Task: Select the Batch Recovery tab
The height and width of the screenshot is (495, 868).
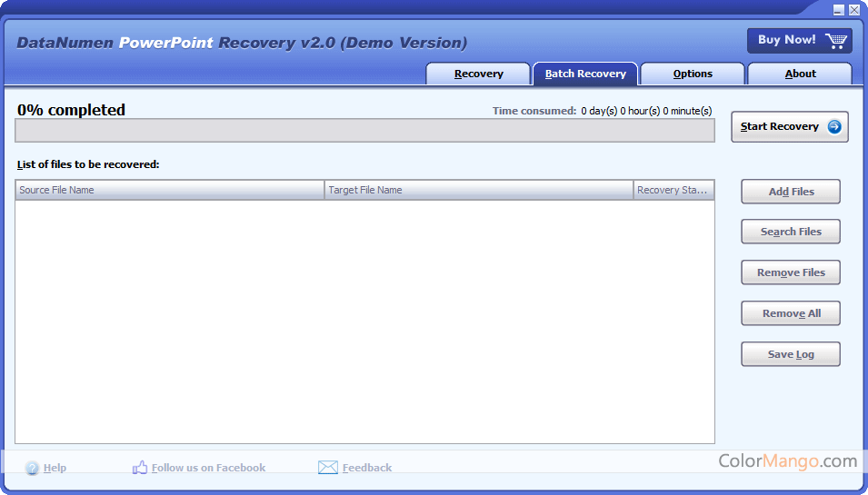Action: click(x=585, y=74)
